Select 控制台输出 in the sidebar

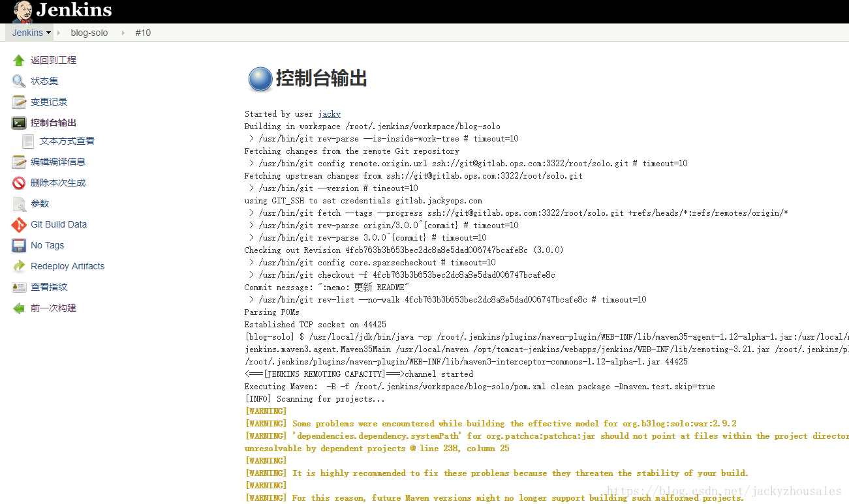[x=54, y=123]
